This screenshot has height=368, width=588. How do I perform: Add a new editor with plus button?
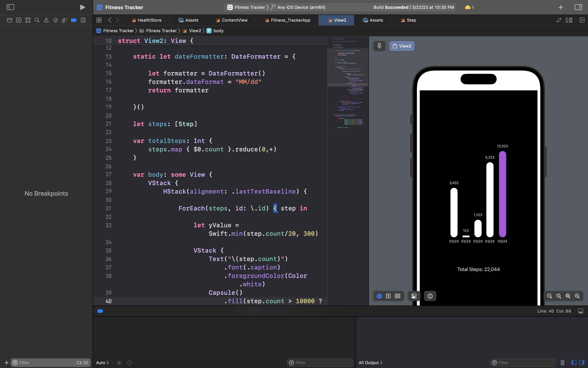pos(561,7)
